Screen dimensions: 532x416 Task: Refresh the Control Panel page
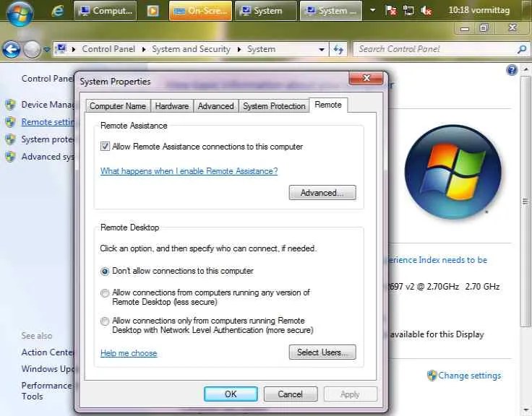[x=338, y=50]
